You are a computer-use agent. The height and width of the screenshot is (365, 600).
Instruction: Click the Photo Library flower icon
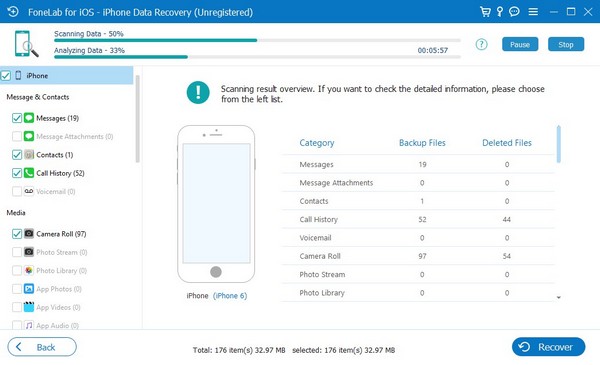(29, 270)
